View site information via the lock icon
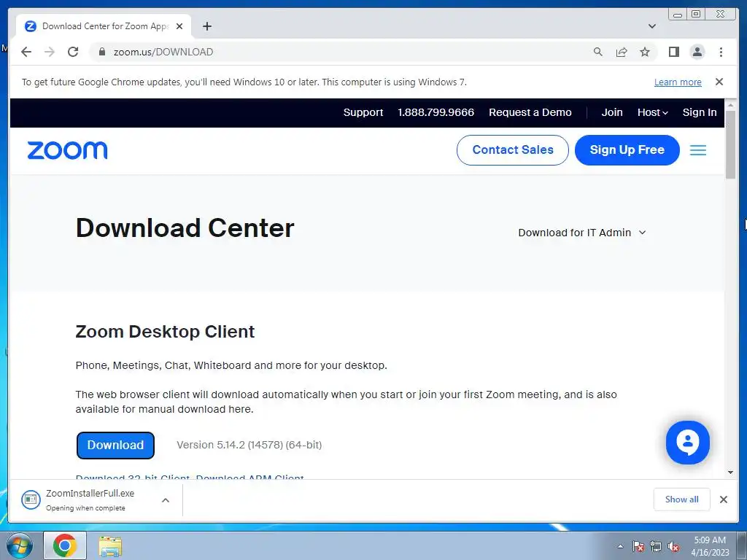This screenshot has width=747, height=560. click(x=101, y=52)
